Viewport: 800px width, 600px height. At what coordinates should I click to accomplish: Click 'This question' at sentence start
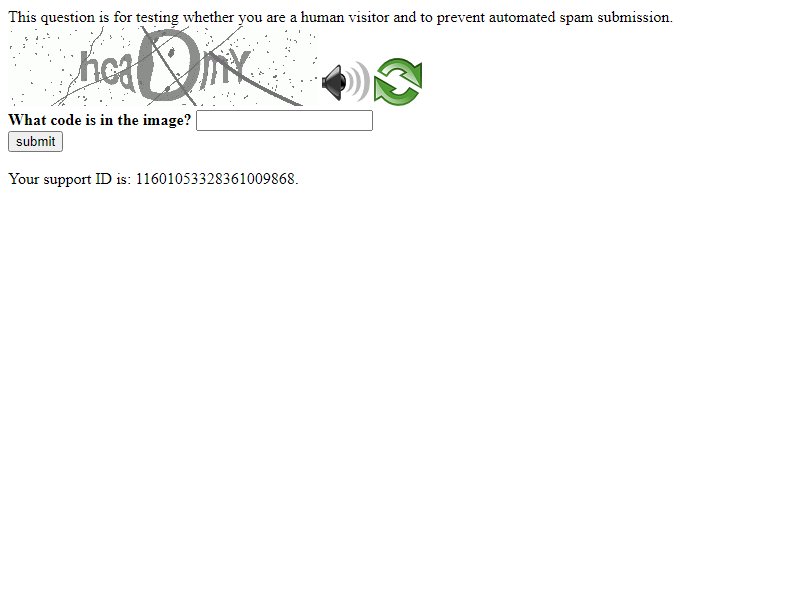click(52, 17)
